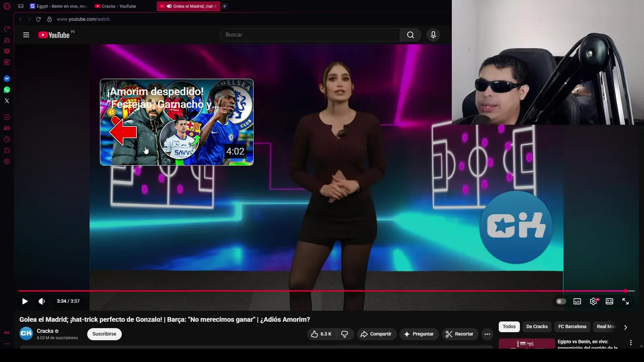Click Compartir to share video
The width and height of the screenshot is (644, 362).
(376, 334)
